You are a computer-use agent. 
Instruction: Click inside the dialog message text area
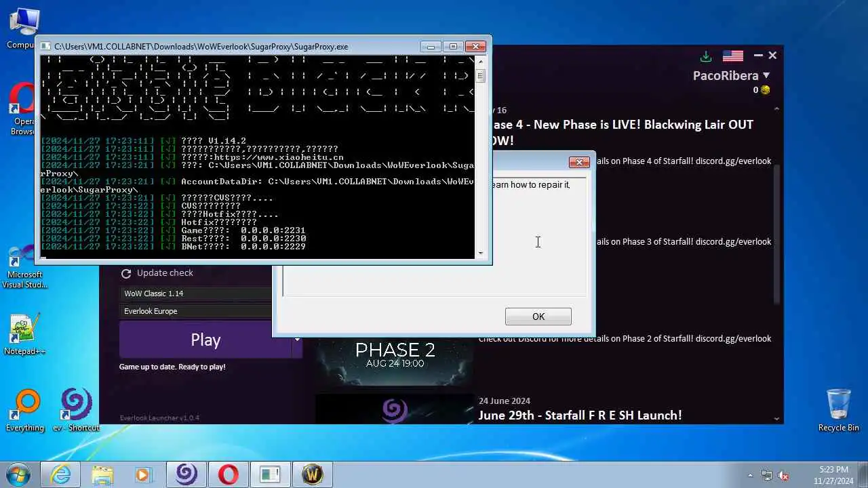click(540, 237)
